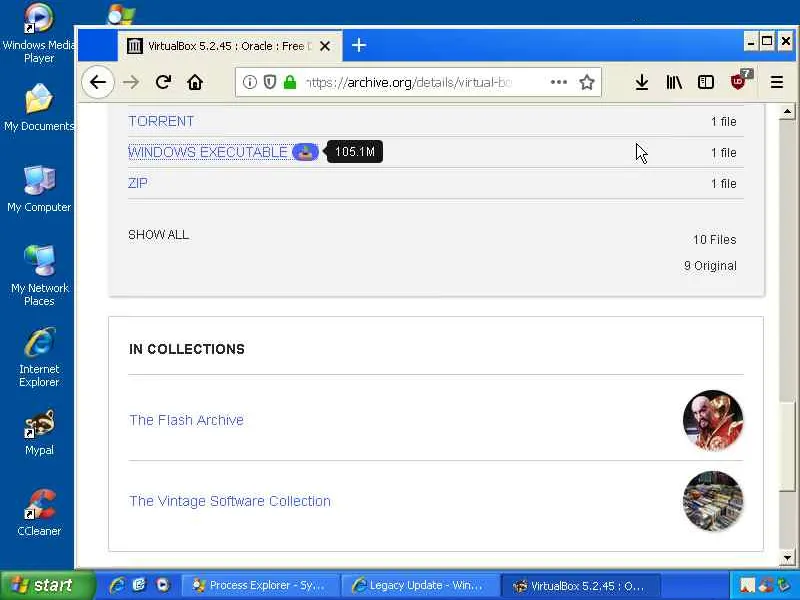Select My Network Places desktop icon
Image resolution: width=800 pixels, height=600 pixels.
pos(39,276)
